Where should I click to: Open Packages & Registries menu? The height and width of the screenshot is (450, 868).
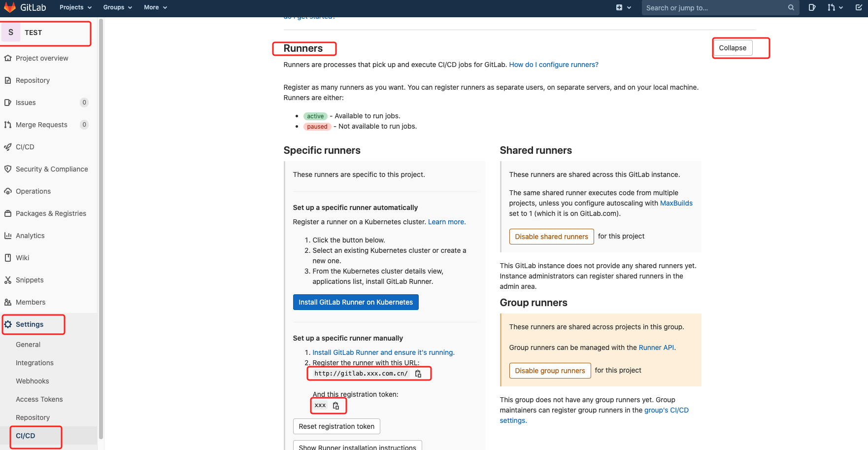[51, 213]
